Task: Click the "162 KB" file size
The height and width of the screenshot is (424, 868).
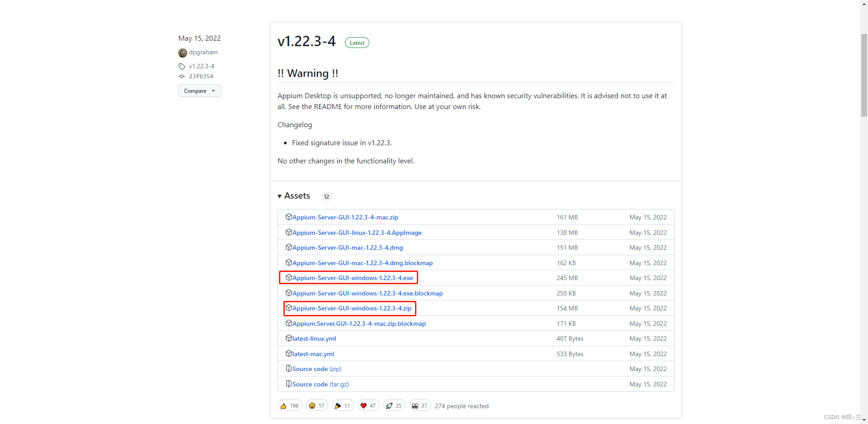Action: 566,263
